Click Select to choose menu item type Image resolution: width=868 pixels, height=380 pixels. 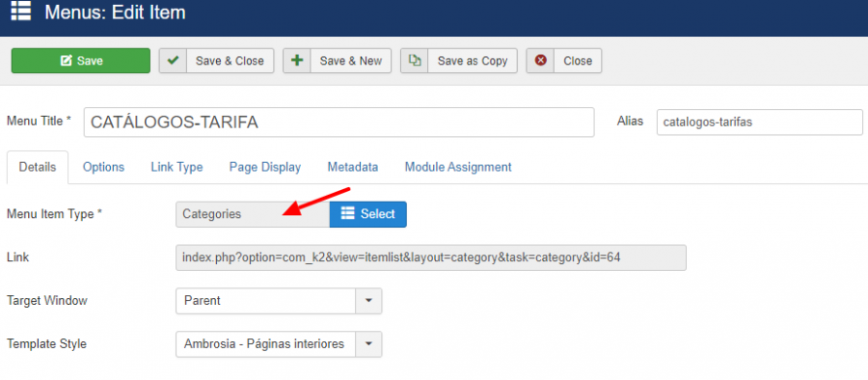pos(368,214)
